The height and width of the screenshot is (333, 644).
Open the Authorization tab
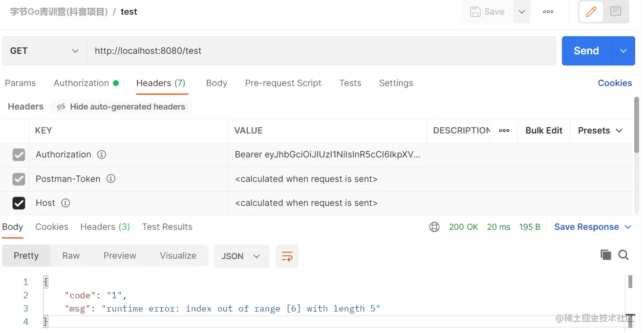tap(86, 83)
